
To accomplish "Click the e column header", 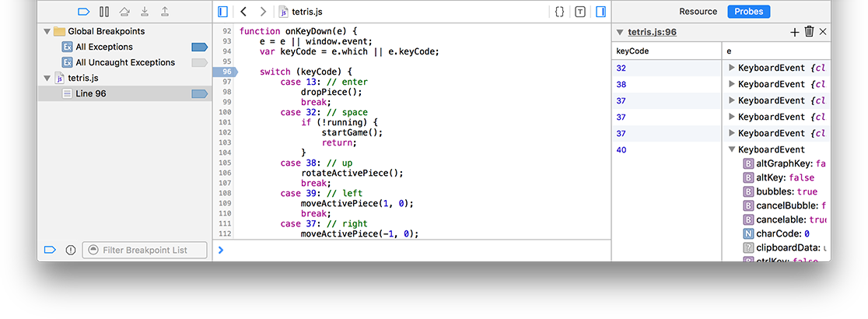I will [776, 51].
